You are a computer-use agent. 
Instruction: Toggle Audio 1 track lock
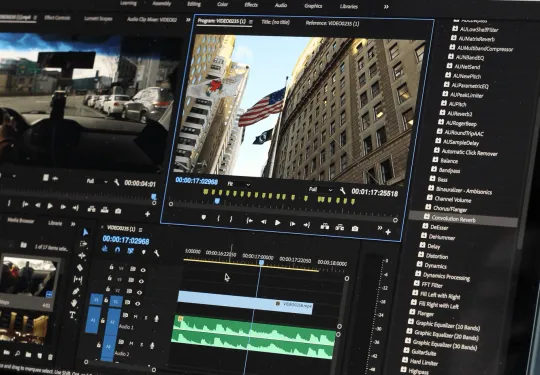click(x=103, y=321)
